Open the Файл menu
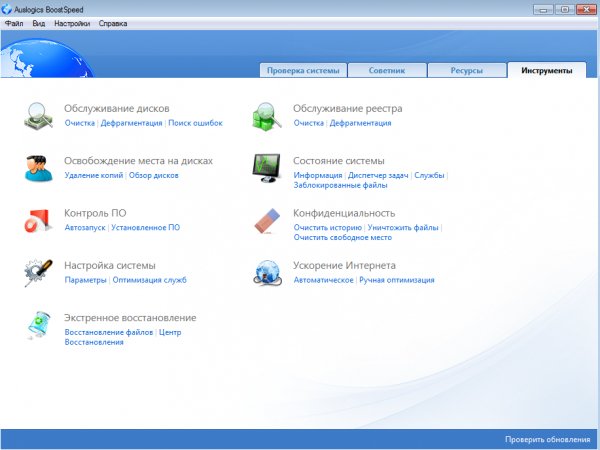The image size is (600, 450). pyautogui.click(x=14, y=23)
